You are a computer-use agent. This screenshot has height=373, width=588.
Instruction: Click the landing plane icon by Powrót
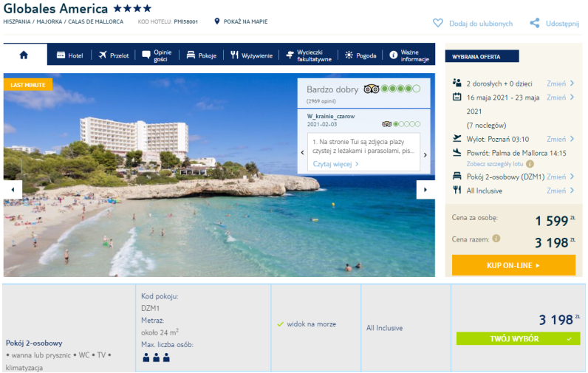(457, 152)
